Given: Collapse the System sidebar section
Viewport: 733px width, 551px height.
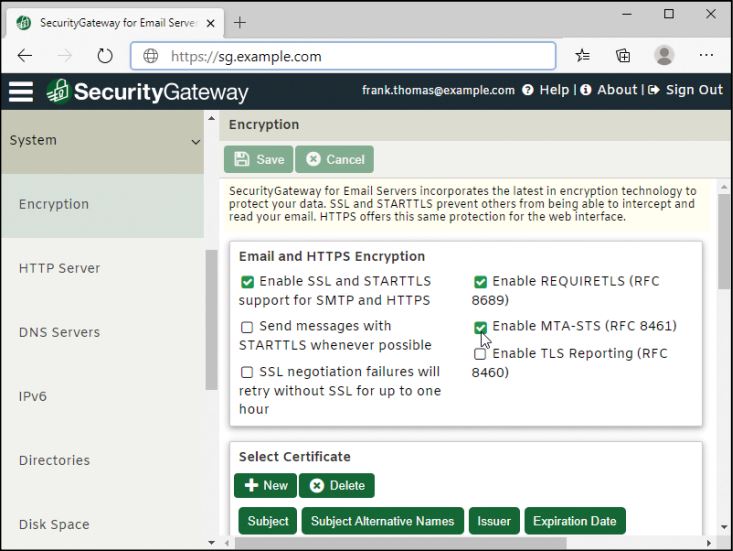Looking at the screenshot, I should point(102,142).
